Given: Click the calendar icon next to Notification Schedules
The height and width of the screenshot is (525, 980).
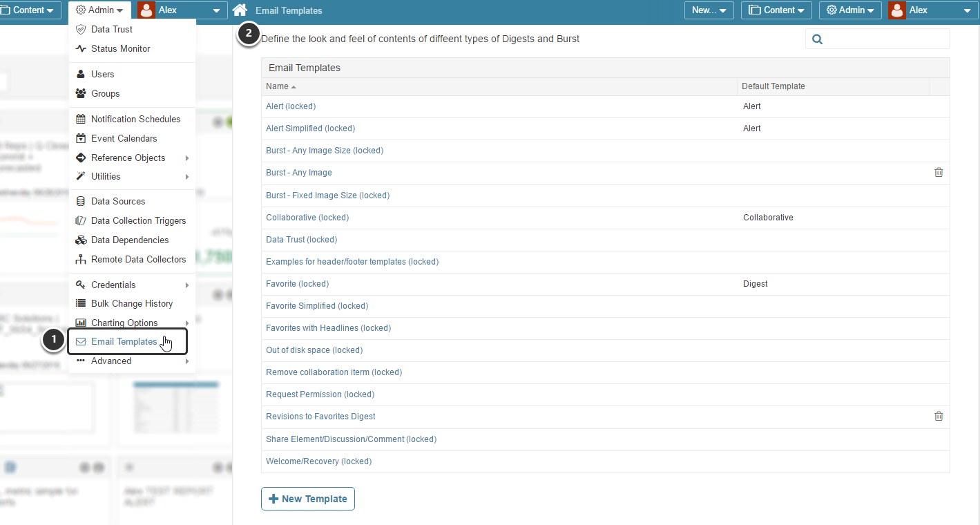Looking at the screenshot, I should point(81,119).
